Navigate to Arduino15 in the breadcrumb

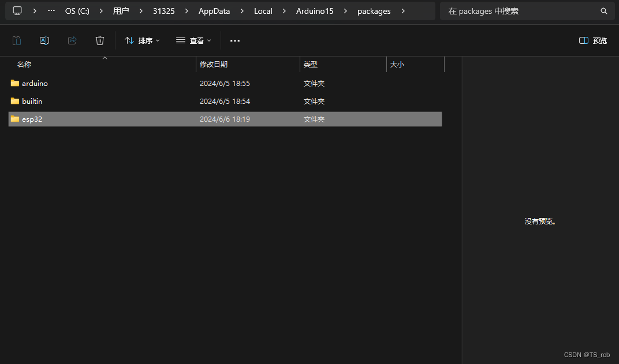point(315,11)
